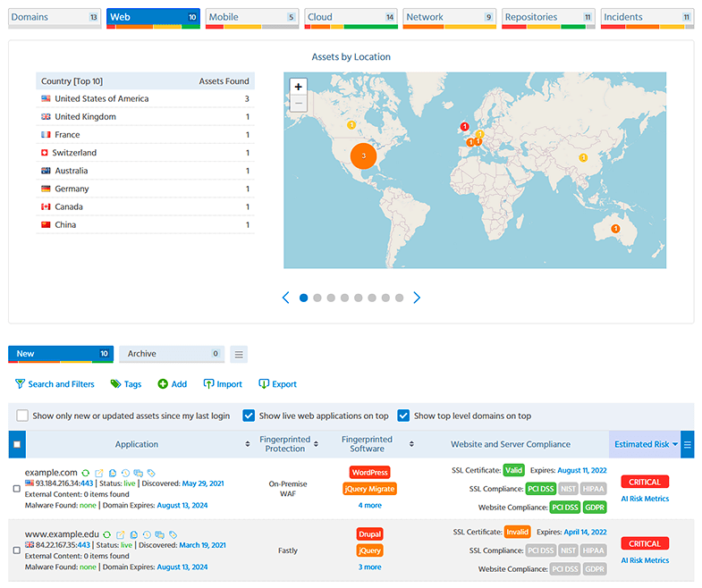The width and height of the screenshot is (702, 588).
Task: Switch to the Cloud tab
Action: (350, 17)
